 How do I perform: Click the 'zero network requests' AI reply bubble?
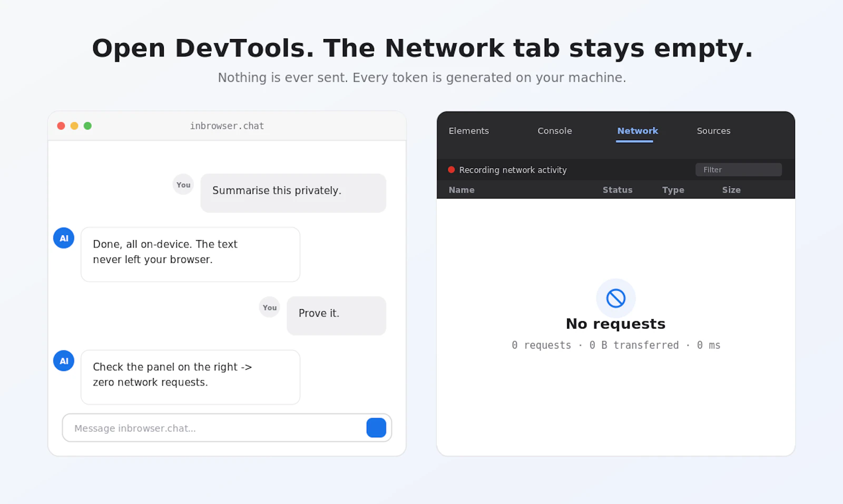[191, 377]
